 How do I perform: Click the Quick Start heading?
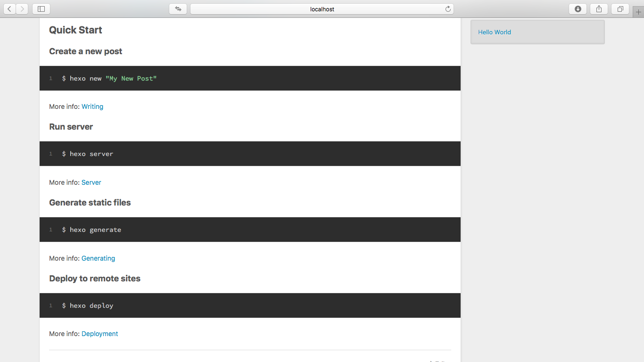[75, 30]
